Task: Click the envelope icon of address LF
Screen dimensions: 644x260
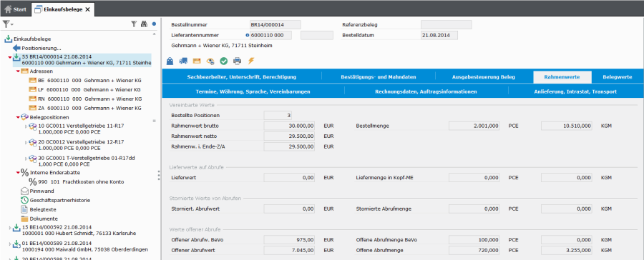Action: pyautogui.click(x=33, y=89)
